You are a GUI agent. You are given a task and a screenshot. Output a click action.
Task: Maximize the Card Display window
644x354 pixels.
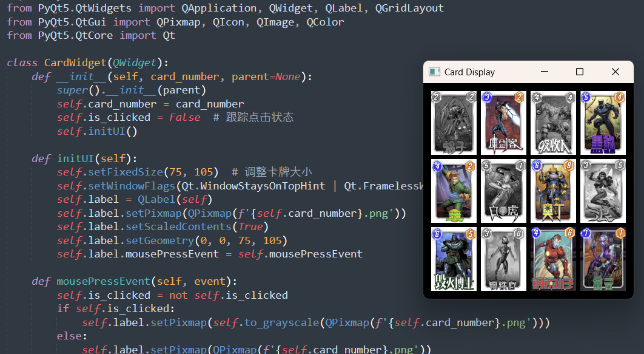pyautogui.click(x=579, y=72)
